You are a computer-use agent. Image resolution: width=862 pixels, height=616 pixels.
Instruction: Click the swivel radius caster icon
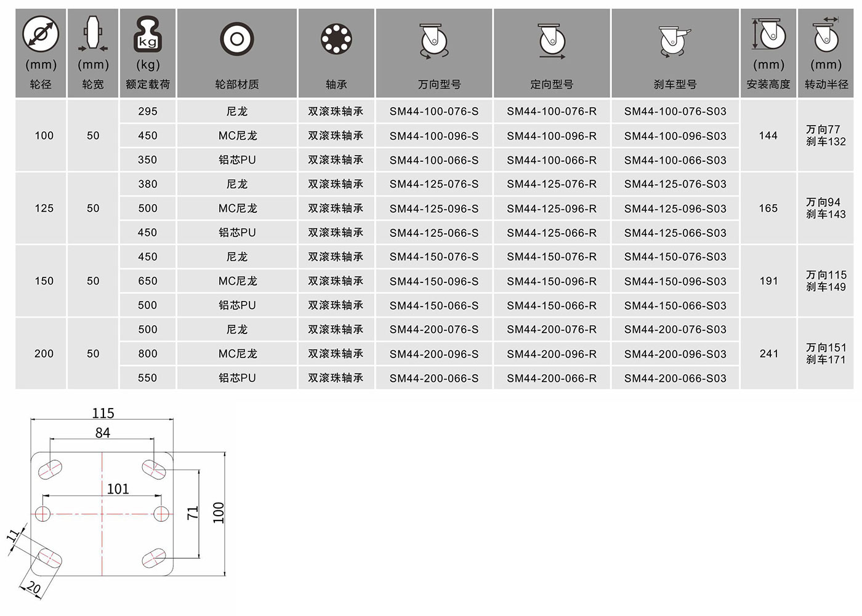point(826,34)
